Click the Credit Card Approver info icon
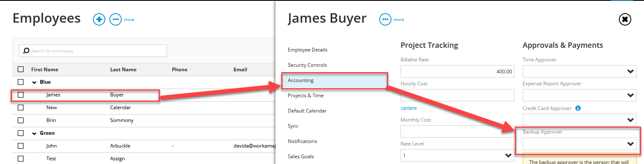Image resolution: width=644 pixels, height=164 pixels. coord(578,108)
